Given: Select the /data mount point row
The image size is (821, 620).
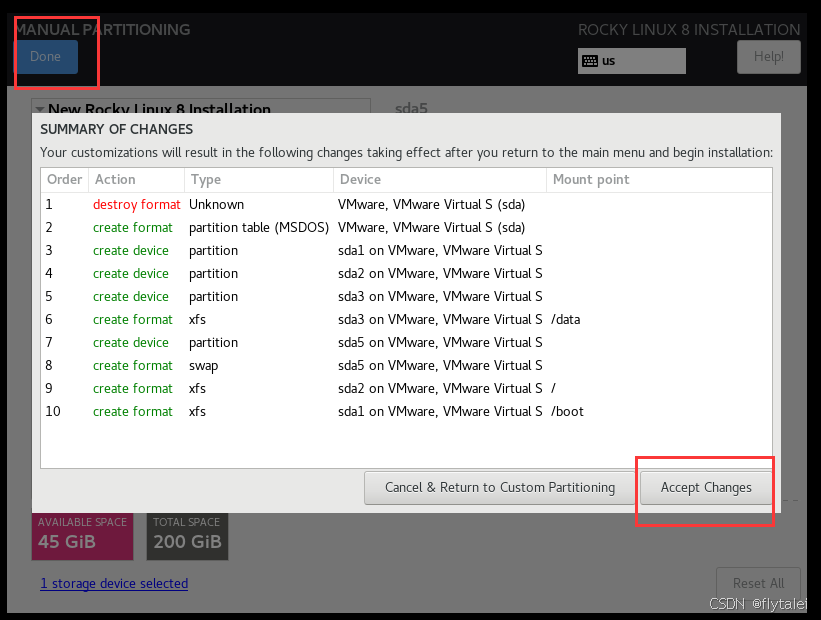Looking at the screenshot, I should click(x=406, y=319).
